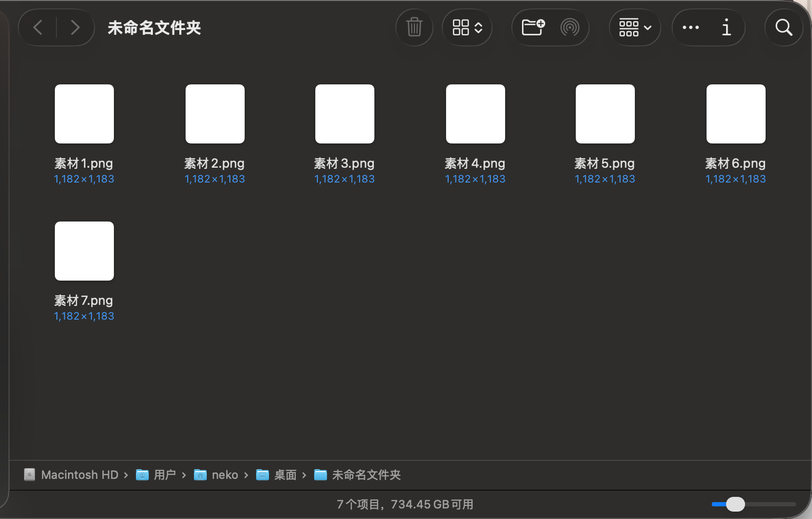Open the More actions ellipsis menu
812x519 pixels.
pos(691,27)
